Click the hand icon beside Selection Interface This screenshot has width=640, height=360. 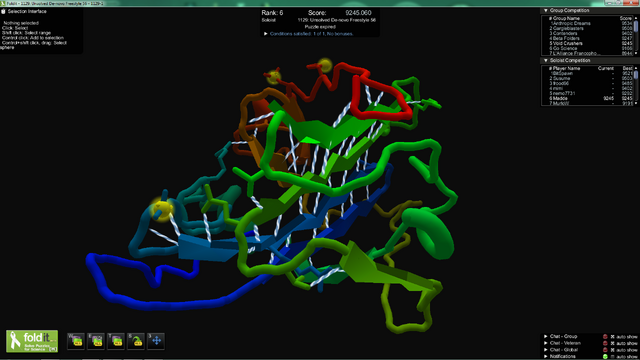(x=3, y=11)
